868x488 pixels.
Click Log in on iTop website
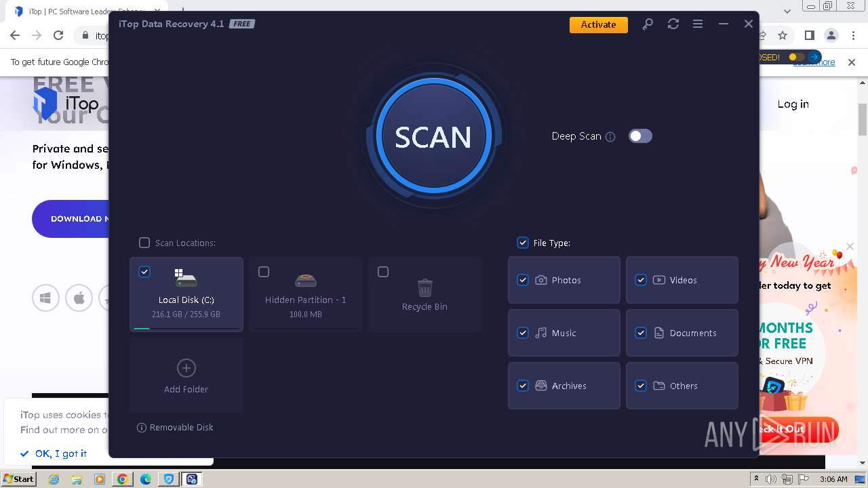pos(793,104)
